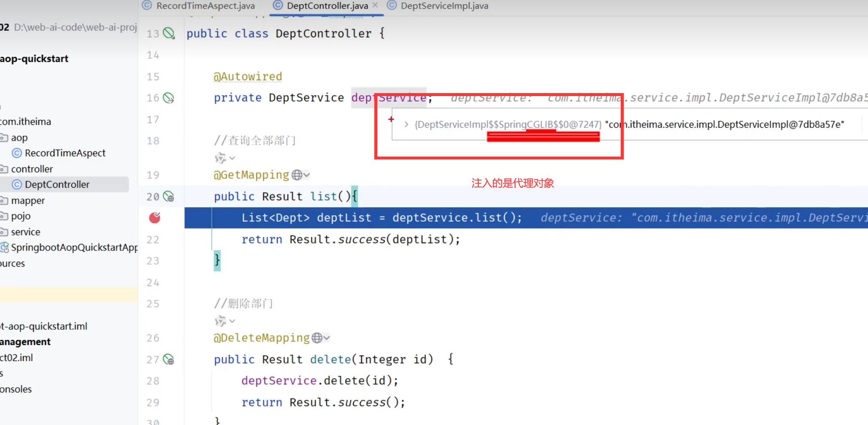The image size is (868, 425).
Task: Expand the DeptServiceImpl$$SpringCGLIB debugger value
Action: (406, 125)
